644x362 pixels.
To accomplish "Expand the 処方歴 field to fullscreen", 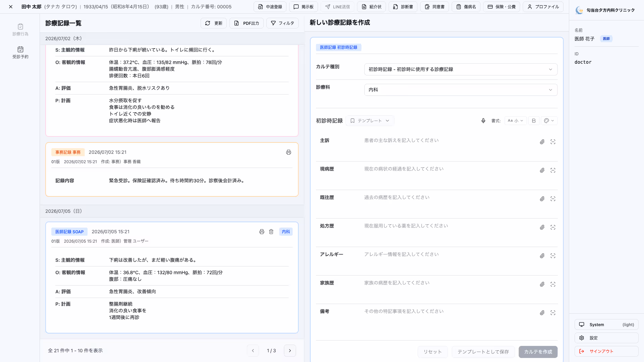I will [x=553, y=227].
